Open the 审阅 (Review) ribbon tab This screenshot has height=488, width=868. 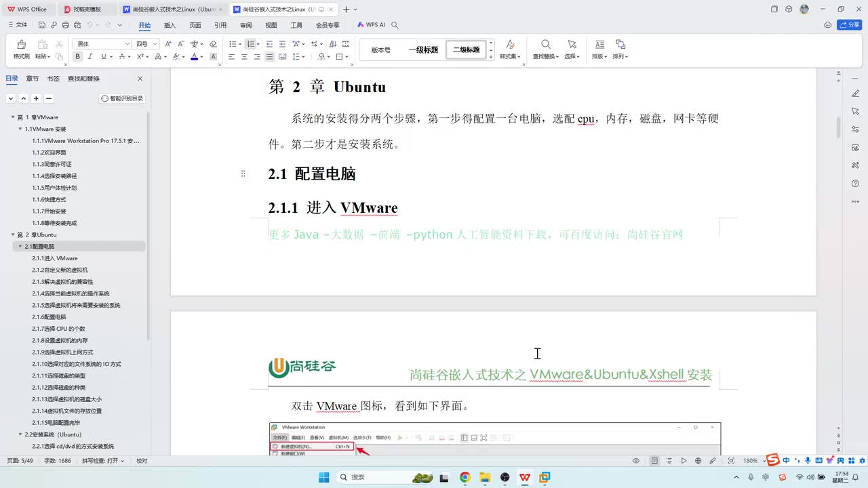[245, 25]
